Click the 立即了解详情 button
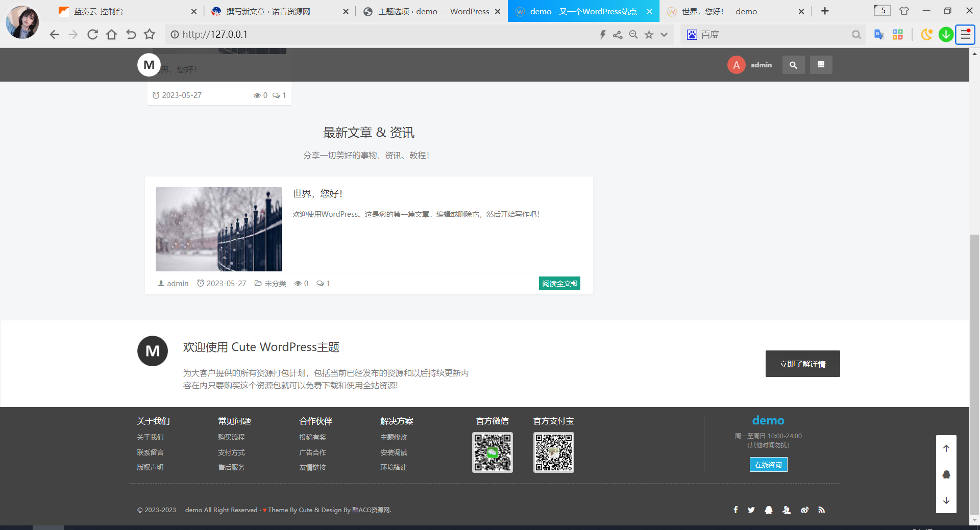This screenshot has height=530, width=980. pos(802,364)
